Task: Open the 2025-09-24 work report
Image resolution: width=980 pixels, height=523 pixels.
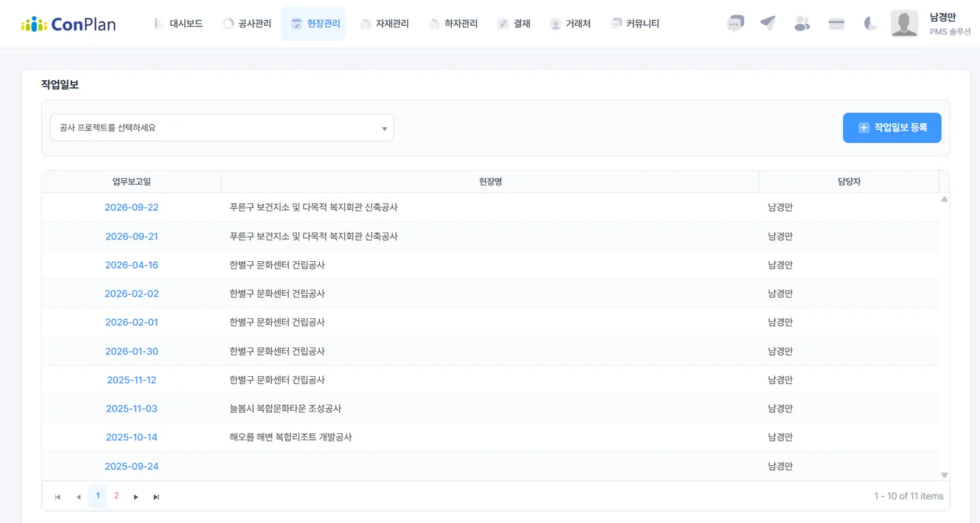Action: tap(131, 467)
